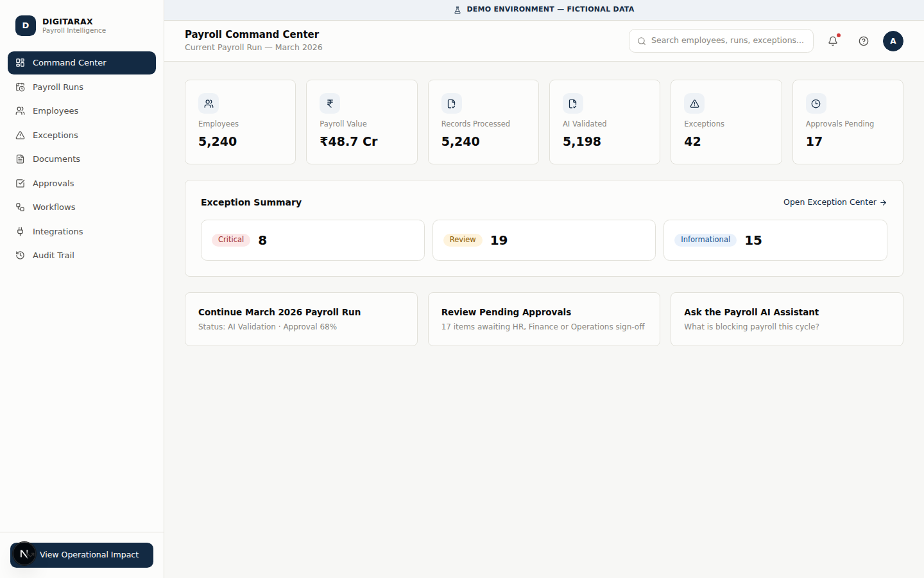Focus the search employees, runs field
The width and height of the screenshot is (924, 578).
721,40
